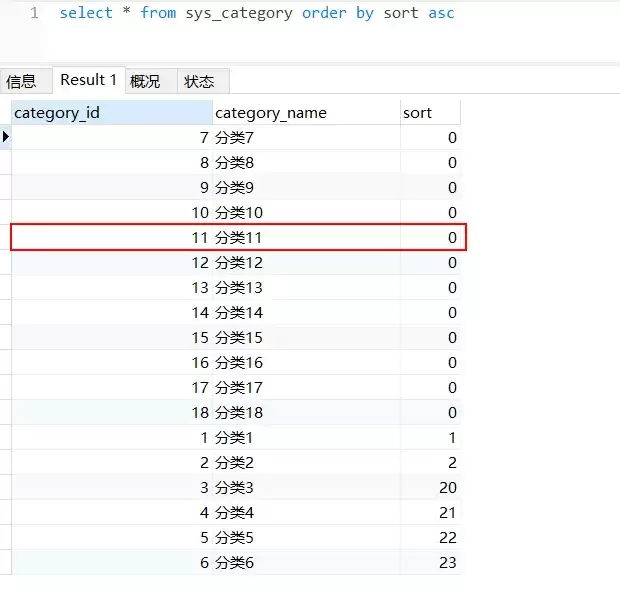Viewport: 620px width, 596px height.
Task: Select cell 分类17
Action: pyautogui.click(x=306, y=388)
